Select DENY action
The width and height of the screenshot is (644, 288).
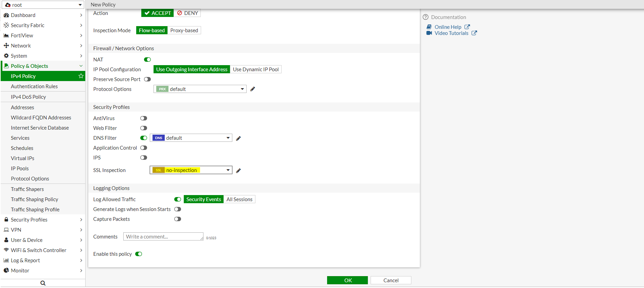click(187, 13)
